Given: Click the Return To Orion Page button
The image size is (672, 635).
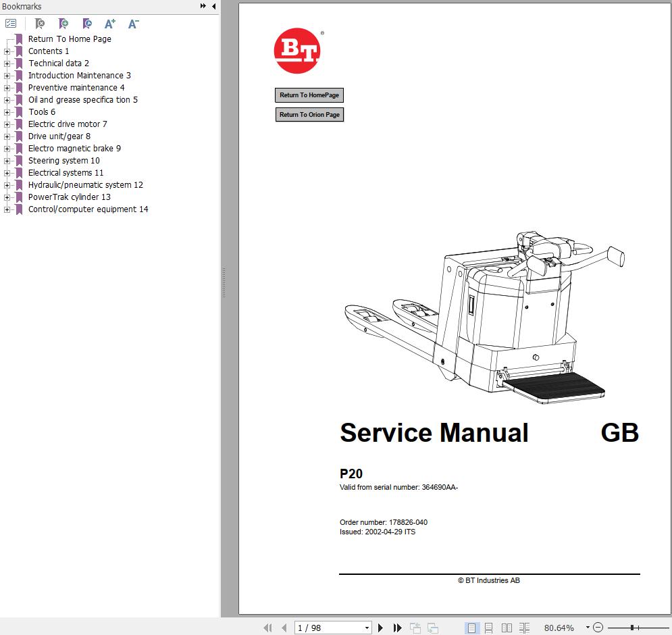Looking at the screenshot, I should pyautogui.click(x=309, y=114).
